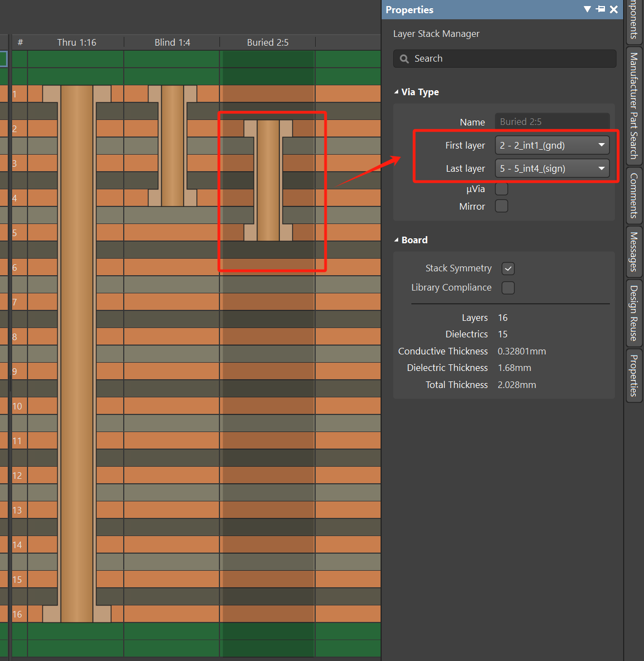Uncheck Stack Symmetry
The height and width of the screenshot is (661, 644).
pos(508,269)
